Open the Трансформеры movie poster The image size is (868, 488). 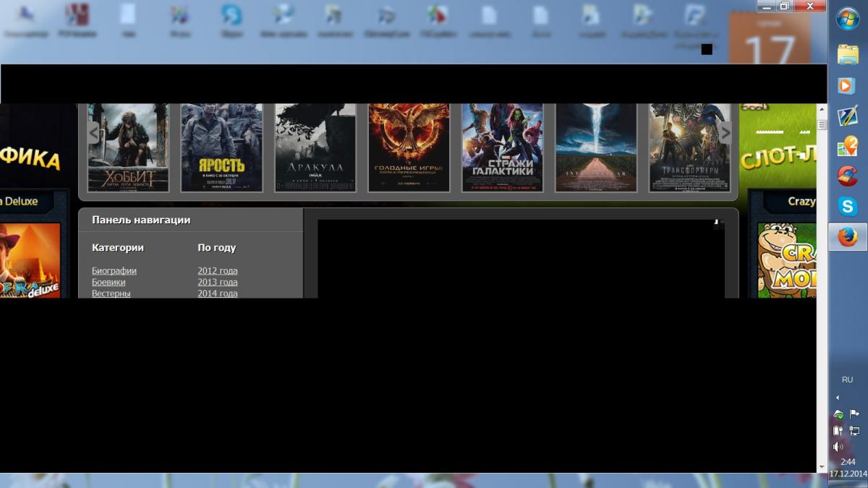[x=689, y=147]
